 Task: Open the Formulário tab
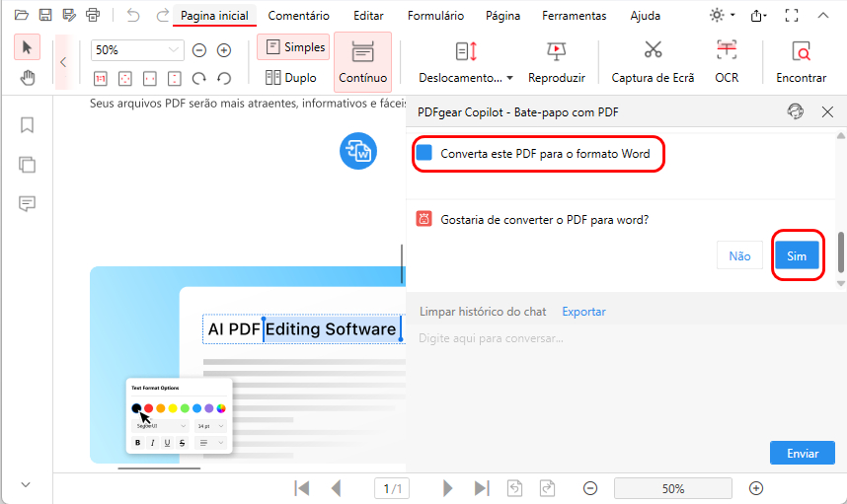(x=435, y=16)
